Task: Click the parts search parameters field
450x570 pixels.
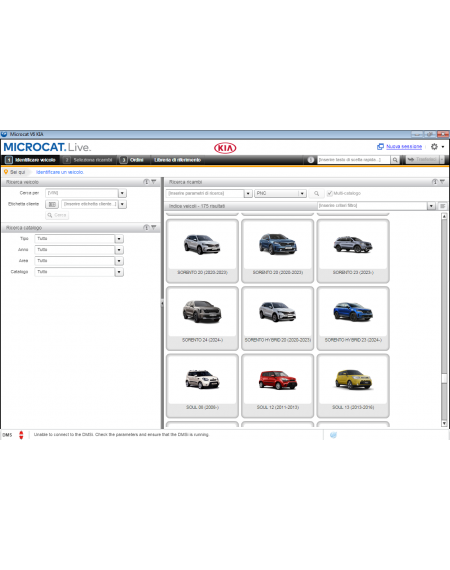Action: pyautogui.click(x=205, y=193)
